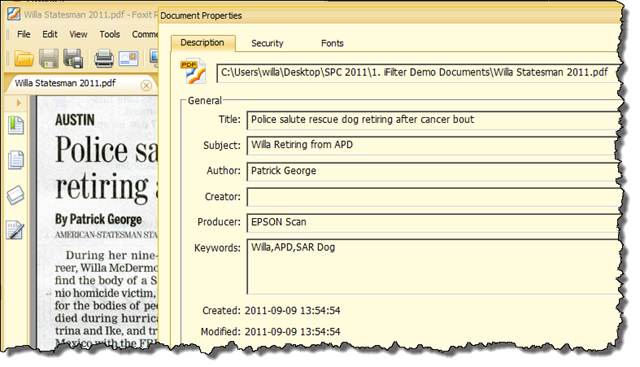The image size is (640, 367).
Task: Click the PDF file icon in Document Properties
Action: (x=193, y=71)
